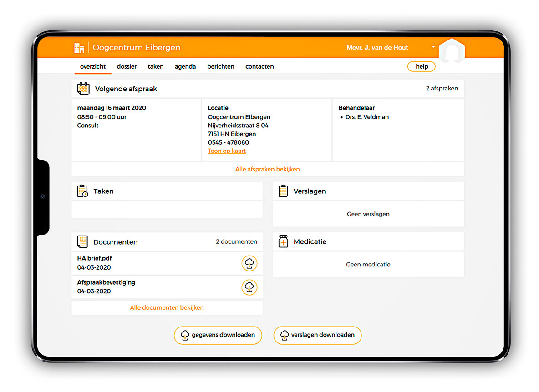Screen dimensions: 539x392
Task: Select the contacten tab
Action: (x=259, y=66)
